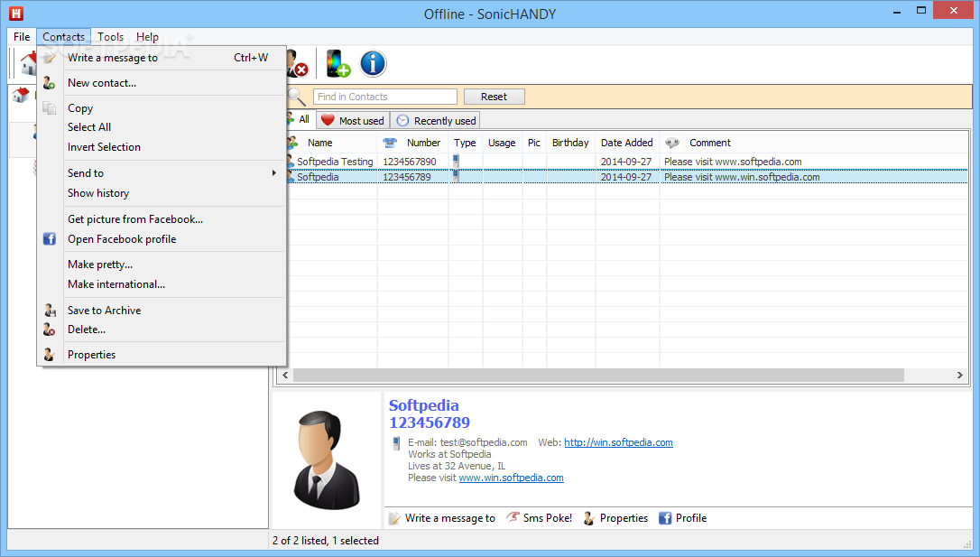Choose Show history menu entry
The image size is (980, 557).
(162, 193)
